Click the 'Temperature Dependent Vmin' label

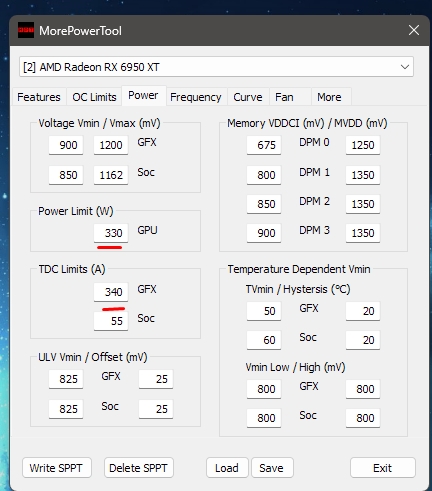tap(299, 269)
